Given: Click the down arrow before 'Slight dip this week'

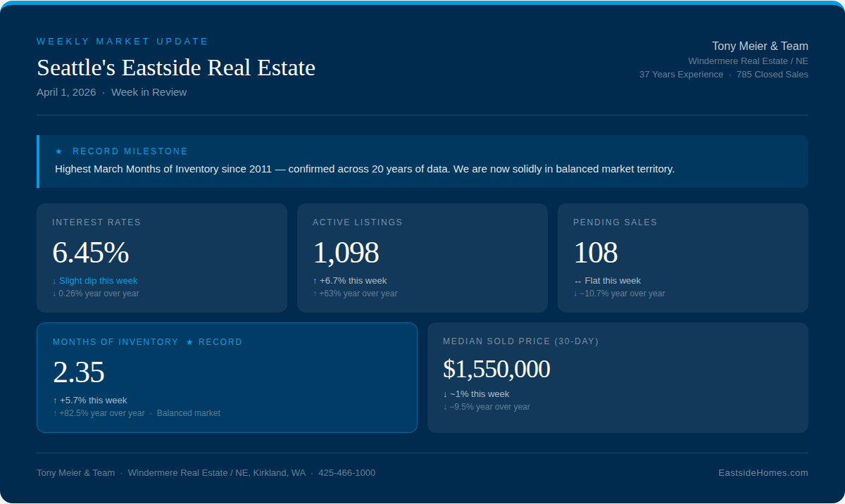Looking at the screenshot, I should 54,281.
